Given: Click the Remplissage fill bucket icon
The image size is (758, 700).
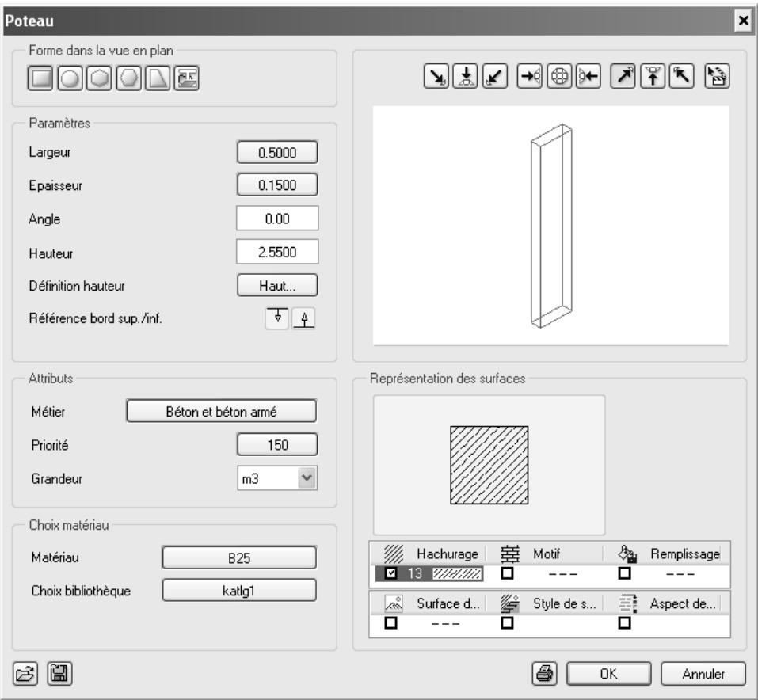Looking at the screenshot, I should 627,554.
